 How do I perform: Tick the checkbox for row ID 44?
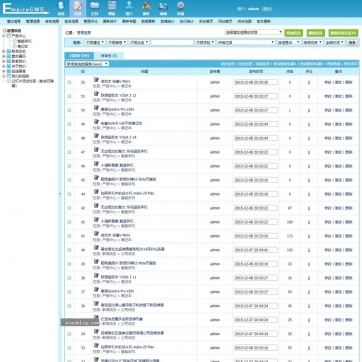click(69, 194)
